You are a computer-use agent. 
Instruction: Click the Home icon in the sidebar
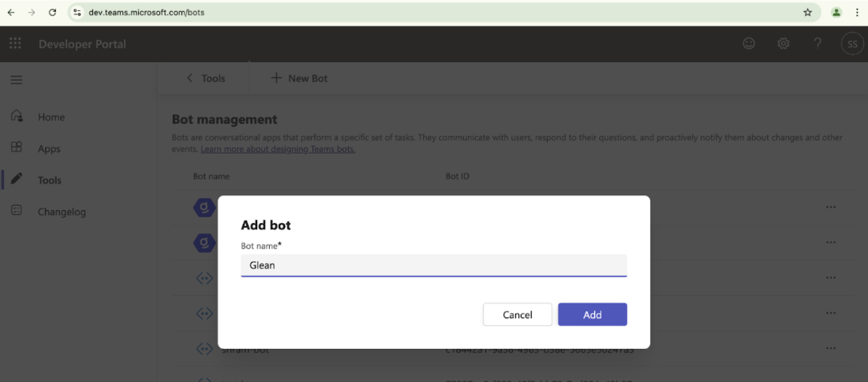17,116
